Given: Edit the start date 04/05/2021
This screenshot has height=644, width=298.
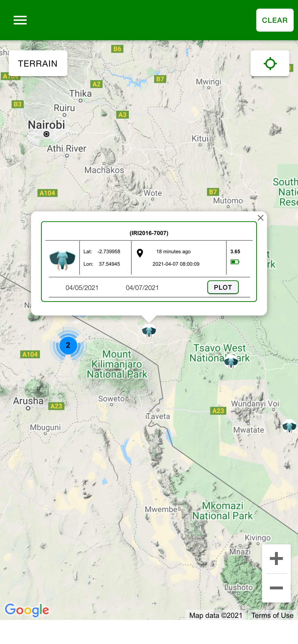Looking at the screenshot, I should [x=82, y=288].
